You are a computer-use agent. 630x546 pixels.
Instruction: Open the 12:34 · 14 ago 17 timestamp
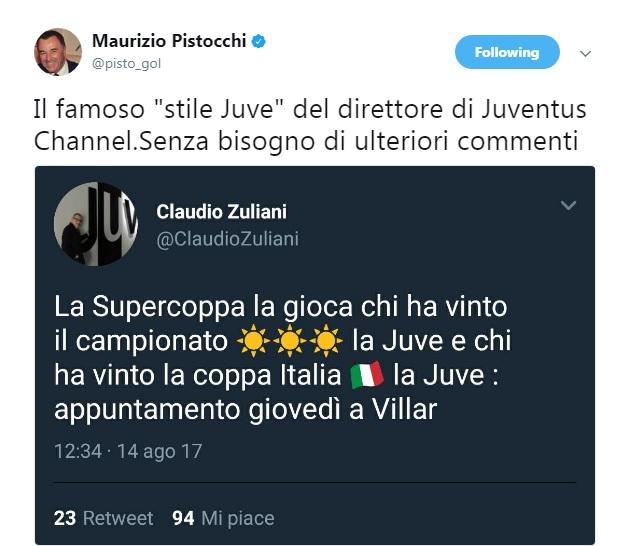(x=128, y=451)
